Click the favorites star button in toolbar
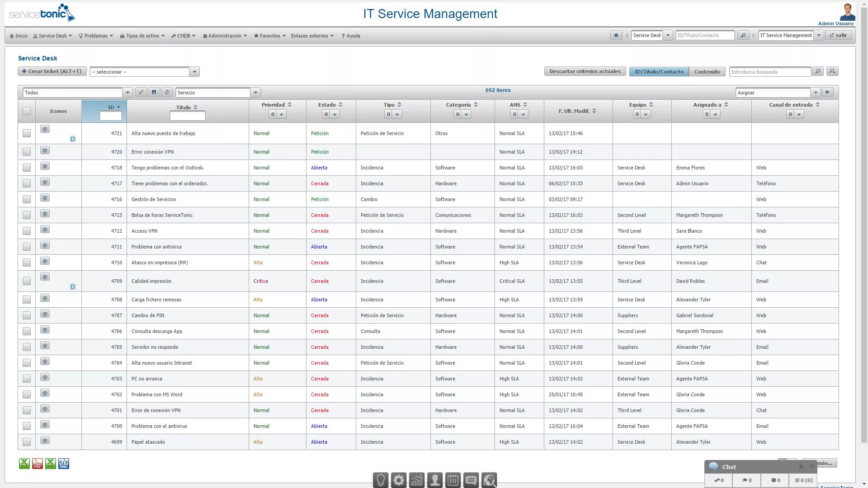The width and height of the screenshot is (868, 488). 616,35
